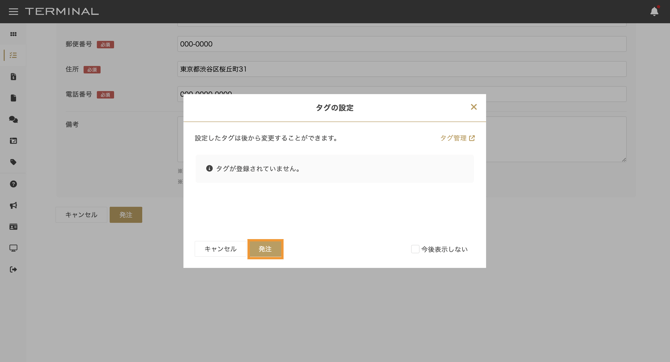Click the タグが登録されていません。 message

coord(258,169)
